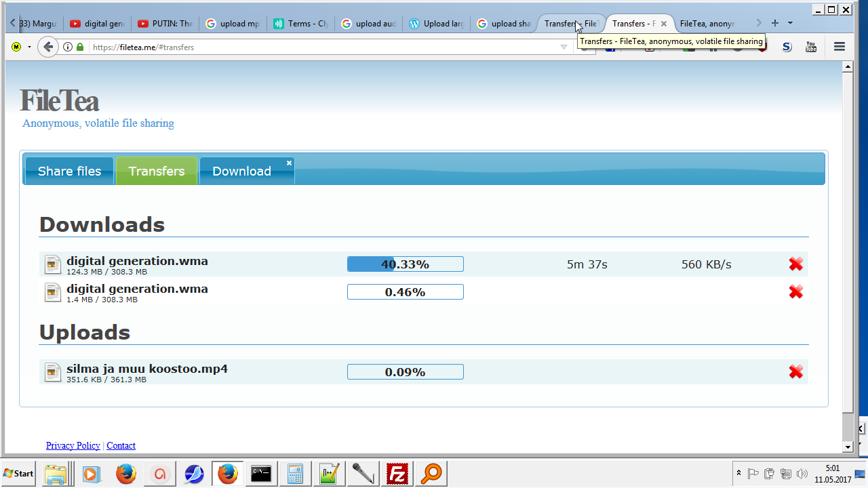Screen dimensions: 868x488
Task: Click the '351.6 KB / 361.3 MB' size text
Action: (x=106, y=380)
